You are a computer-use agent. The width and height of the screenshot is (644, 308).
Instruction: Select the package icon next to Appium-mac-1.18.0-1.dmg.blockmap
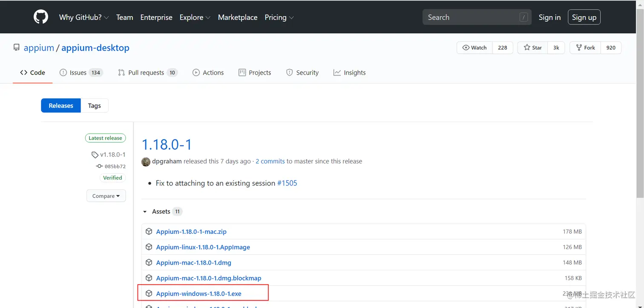pos(149,278)
